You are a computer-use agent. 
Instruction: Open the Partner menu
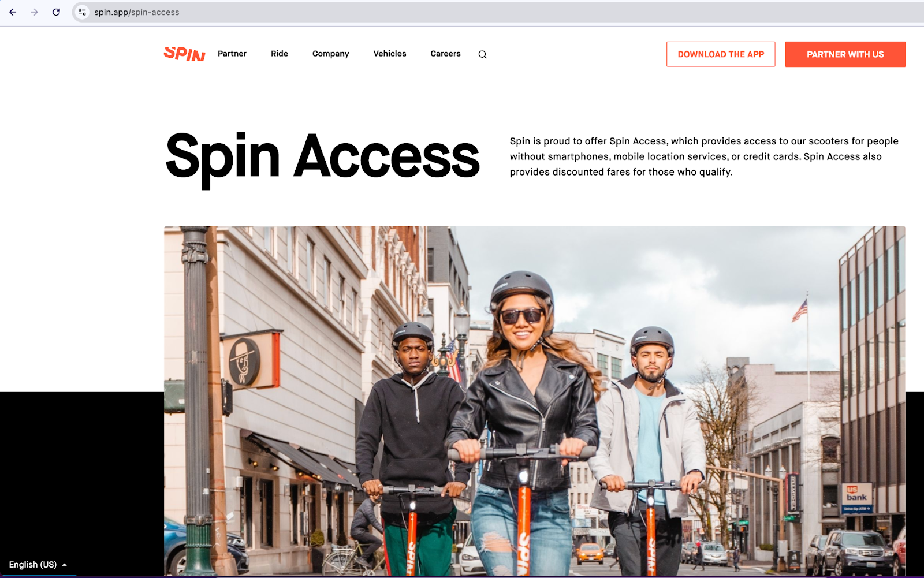click(232, 54)
